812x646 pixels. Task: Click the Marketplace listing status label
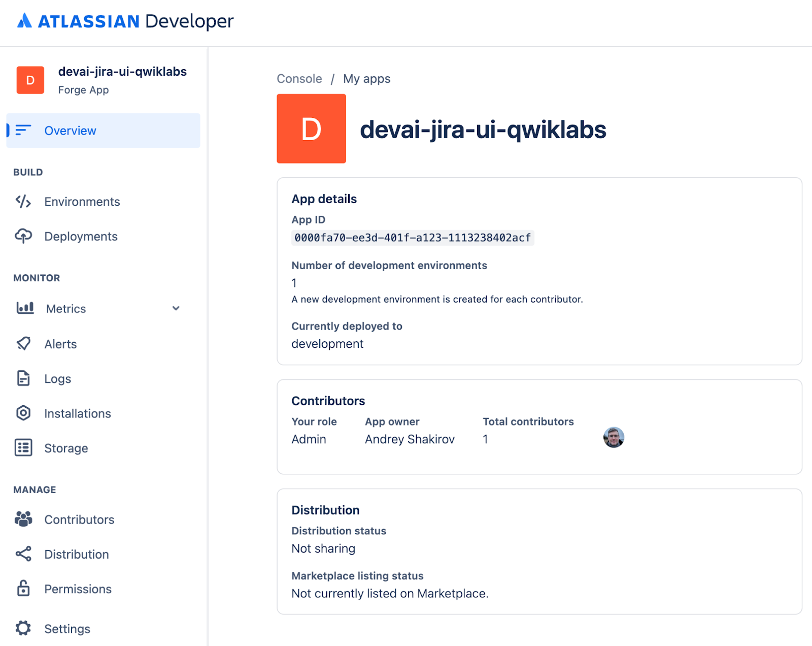[x=357, y=576]
